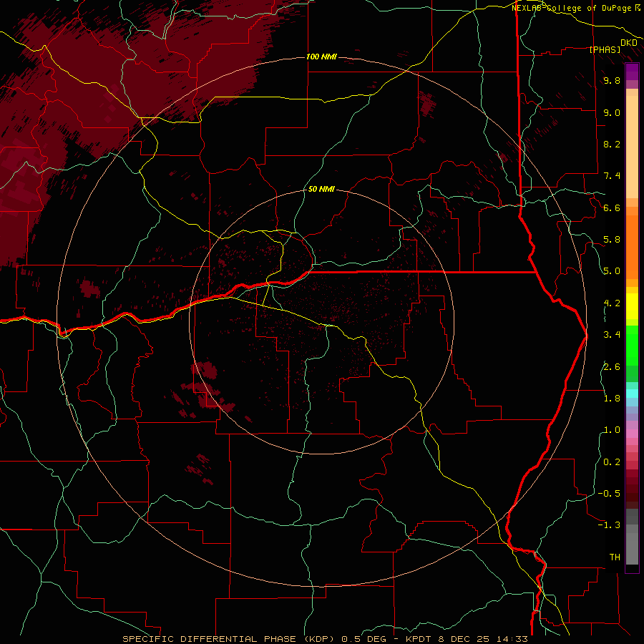Click the purple band at top of color bar
The width and height of the screenshot is (644, 644).
click(632, 72)
